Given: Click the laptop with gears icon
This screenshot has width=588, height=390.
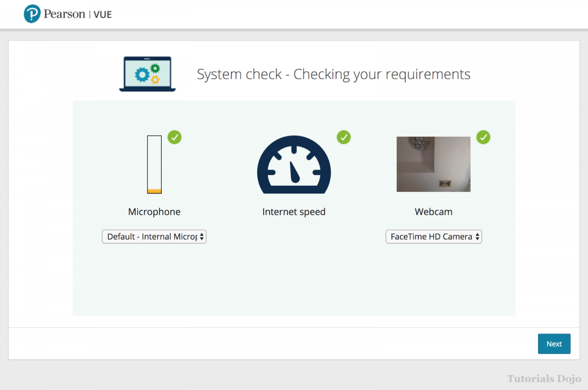Looking at the screenshot, I should tap(147, 74).
